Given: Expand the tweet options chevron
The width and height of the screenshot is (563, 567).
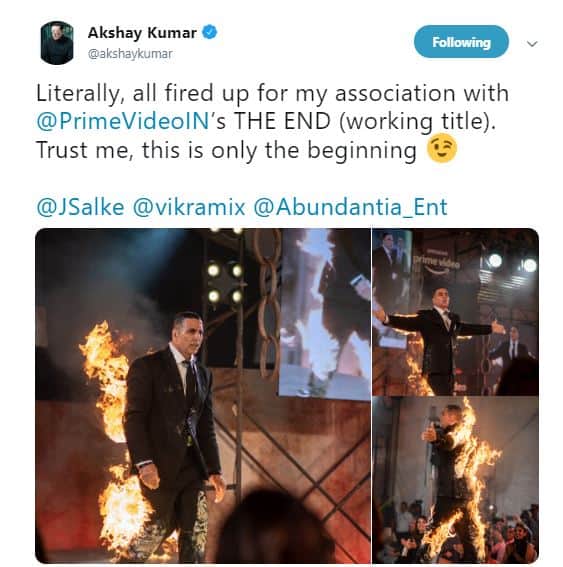Looking at the screenshot, I should pyautogui.click(x=532, y=44).
